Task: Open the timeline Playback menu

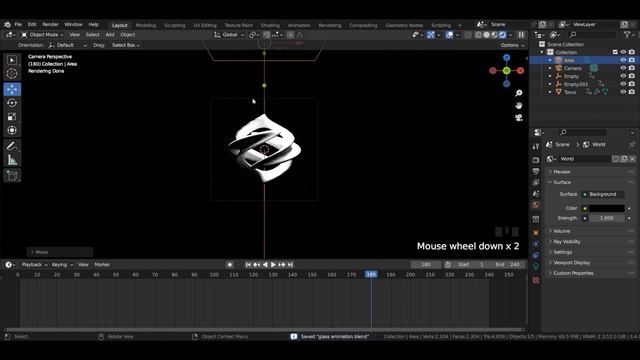Action: 34,264
